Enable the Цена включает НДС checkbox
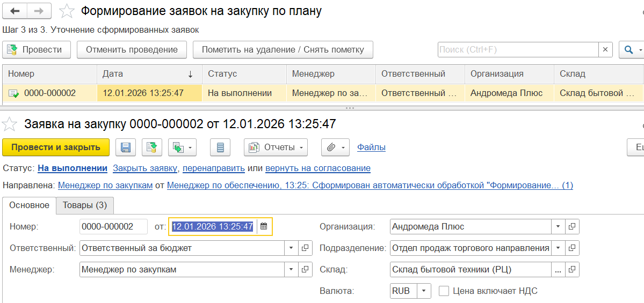644x303 pixels. 444,291
